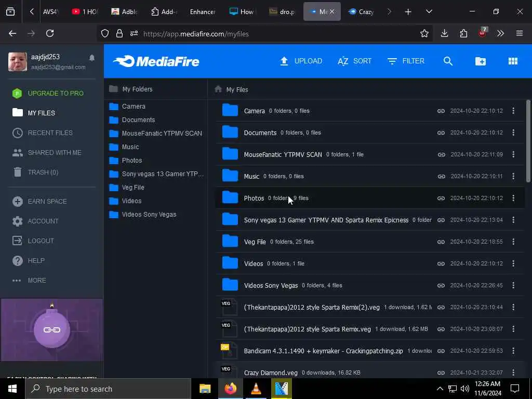Open Earn Space page
Screen dimensions: 532x399
[x=39, y=202]
